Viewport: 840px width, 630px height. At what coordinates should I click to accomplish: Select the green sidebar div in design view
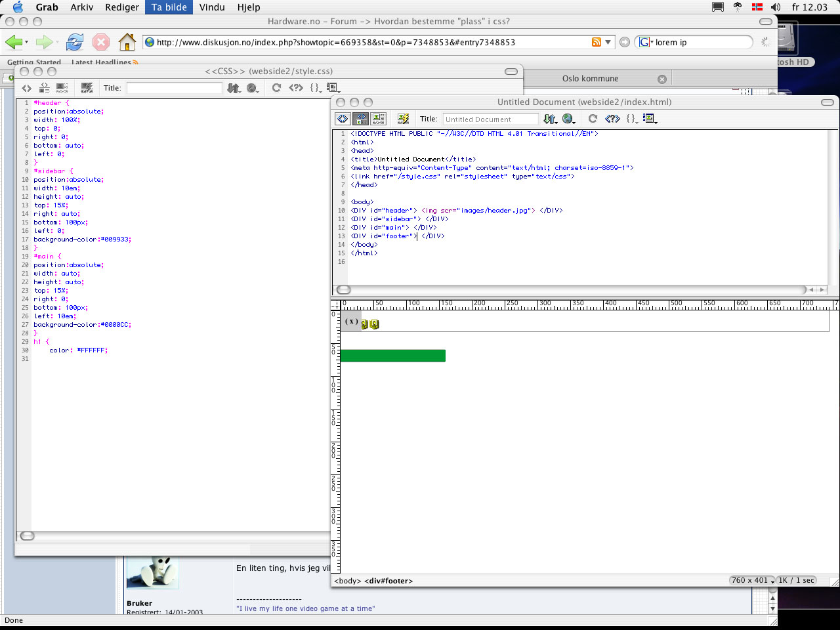pos(392,356)
